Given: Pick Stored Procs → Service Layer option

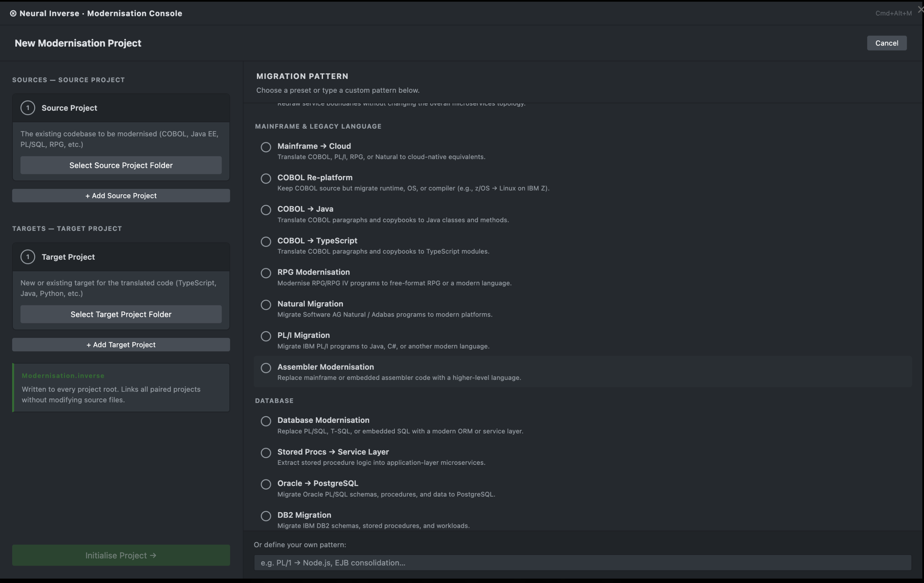Looking at the screenshot, I should coord(266,453).
